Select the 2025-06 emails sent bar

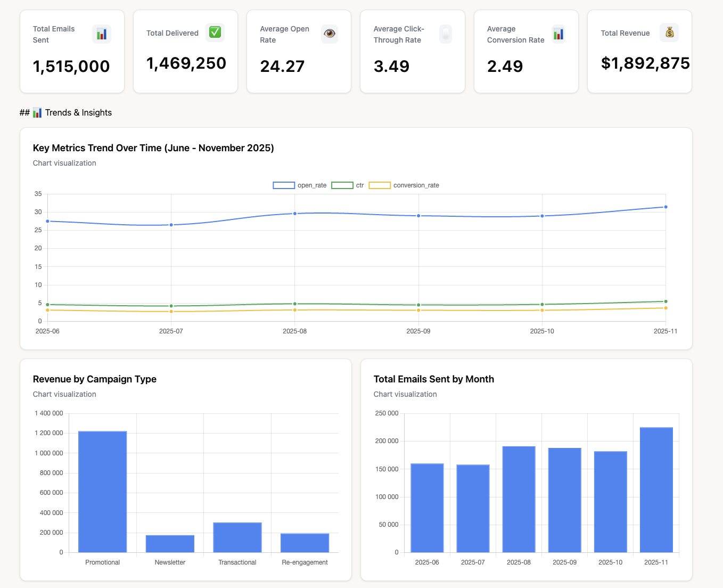427,508
